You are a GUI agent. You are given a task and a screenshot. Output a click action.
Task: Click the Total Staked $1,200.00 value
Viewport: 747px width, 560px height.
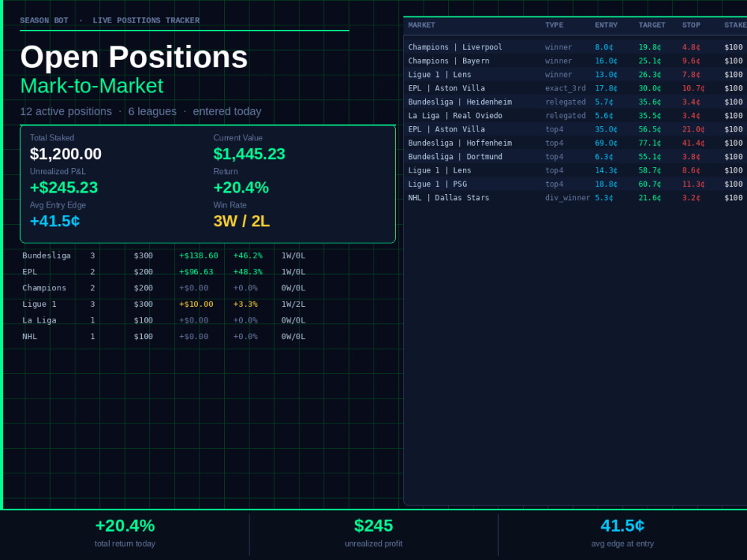[65, 154]
